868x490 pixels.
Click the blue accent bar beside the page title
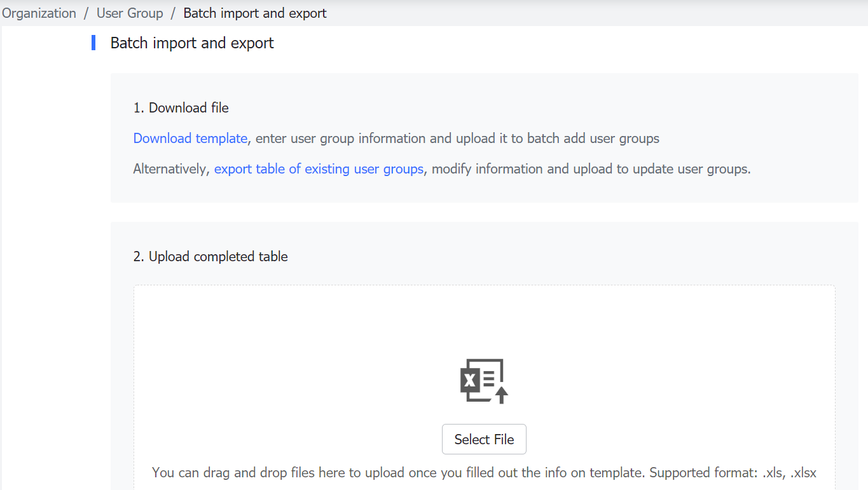point(93,42)
